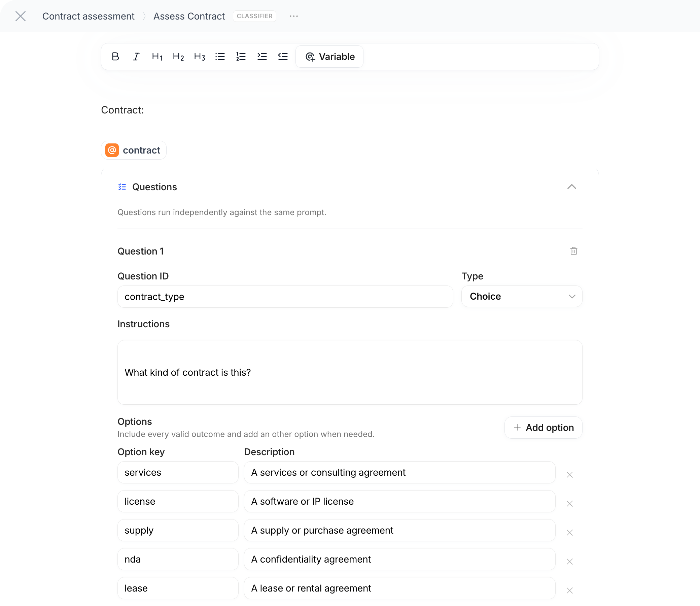Go to Contract assessment breadcrumb
This screenshot has height=606, width=700.
click(88, 16)
